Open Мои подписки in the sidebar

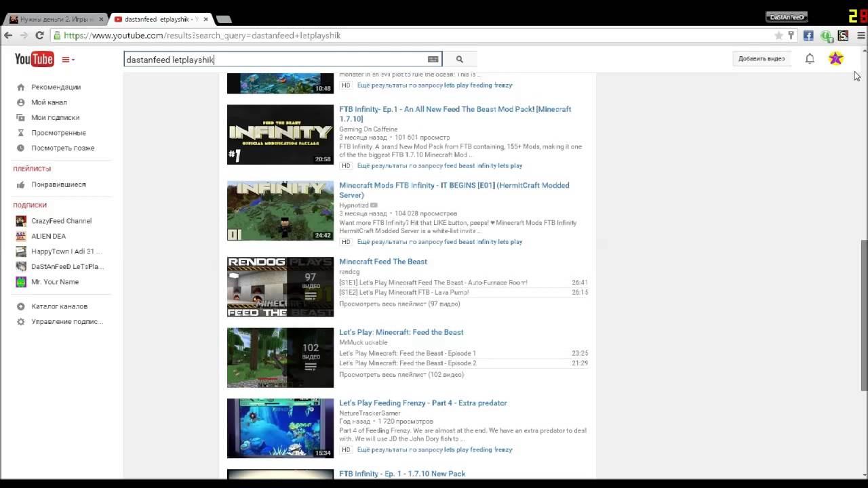pyautogui.click(x=55, y=117)
